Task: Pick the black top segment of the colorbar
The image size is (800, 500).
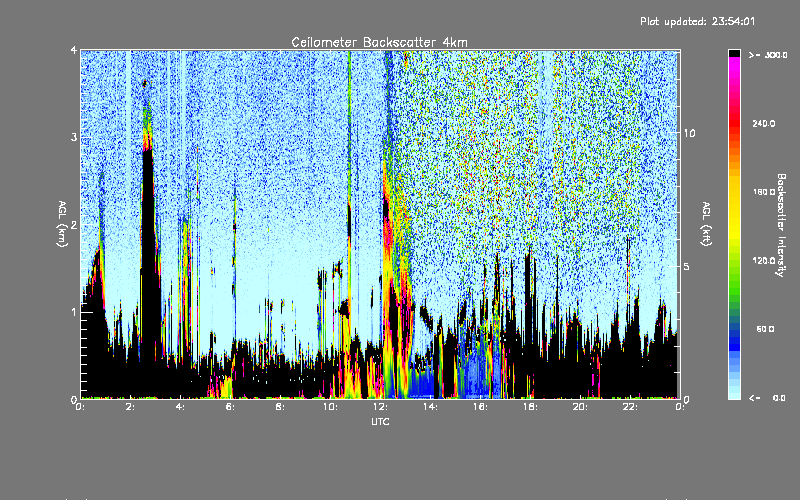Action: [x=734, y=53]
